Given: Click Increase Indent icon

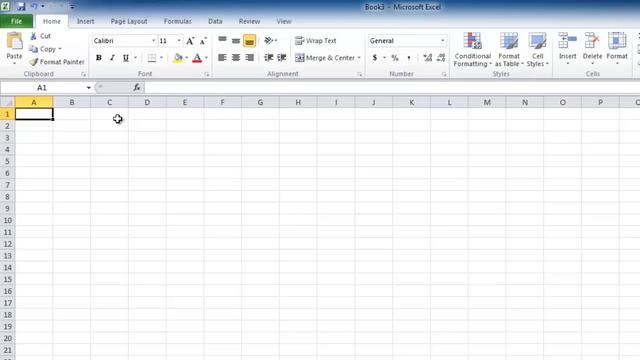Looking at the screenshot, I should pyautogui.click(x=282, y=58).
